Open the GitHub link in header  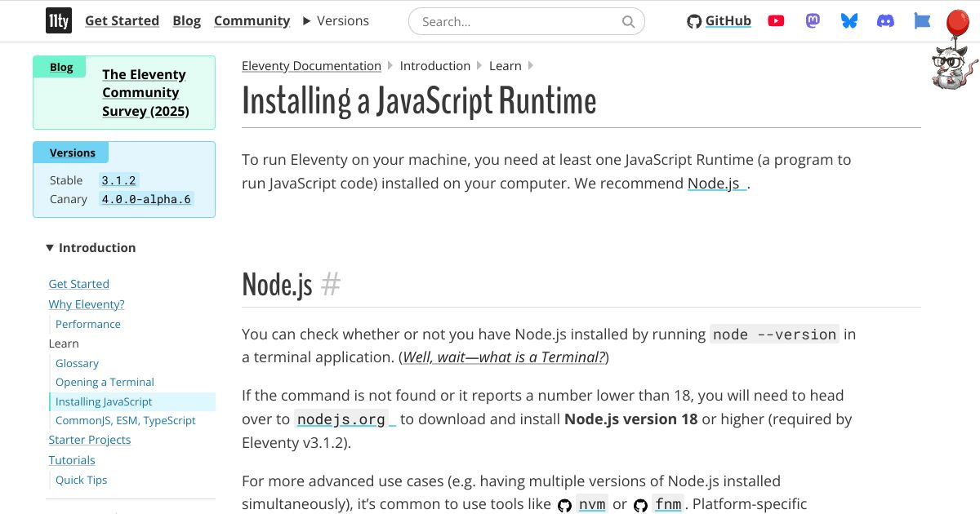719,21
